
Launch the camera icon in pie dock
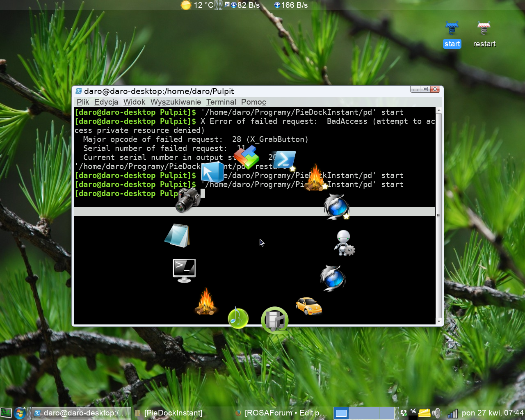tap(188, 200)
